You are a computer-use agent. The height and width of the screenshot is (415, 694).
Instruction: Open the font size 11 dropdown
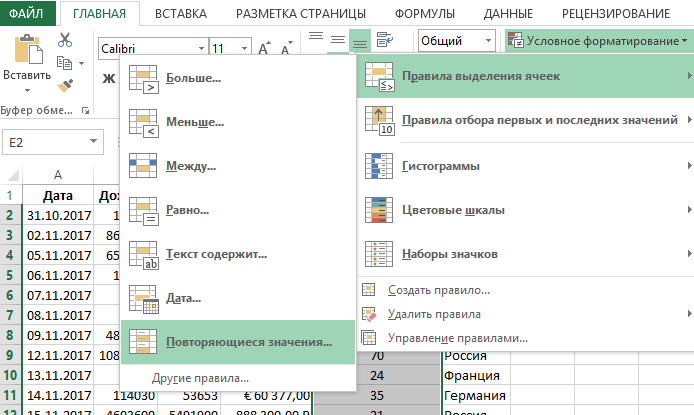244,48
